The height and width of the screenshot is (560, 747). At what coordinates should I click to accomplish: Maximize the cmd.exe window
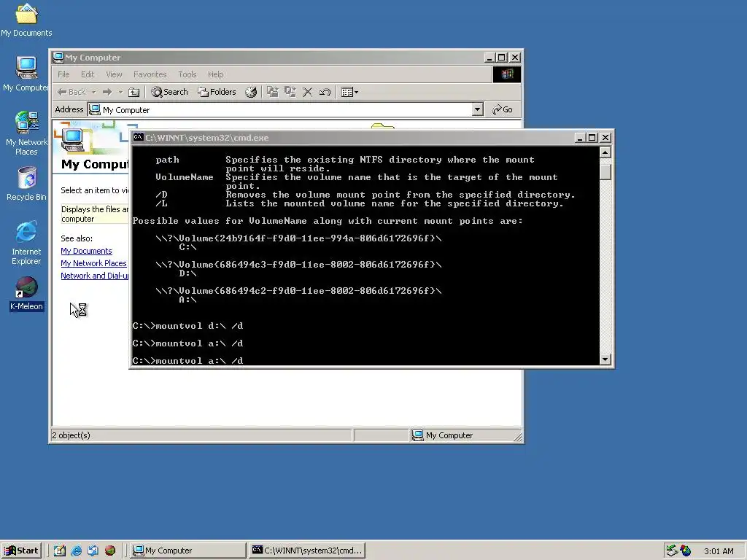click(592, 138)
